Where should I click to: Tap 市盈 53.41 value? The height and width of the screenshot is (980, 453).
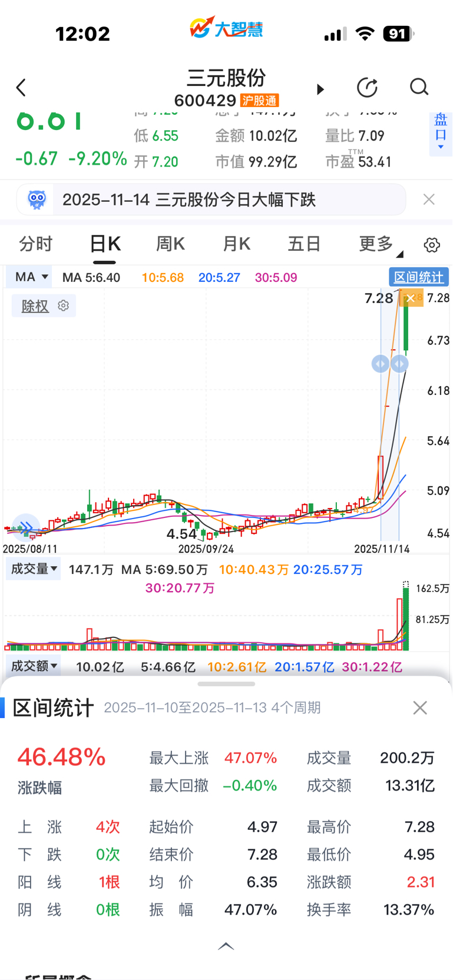[x=358, y=161]
